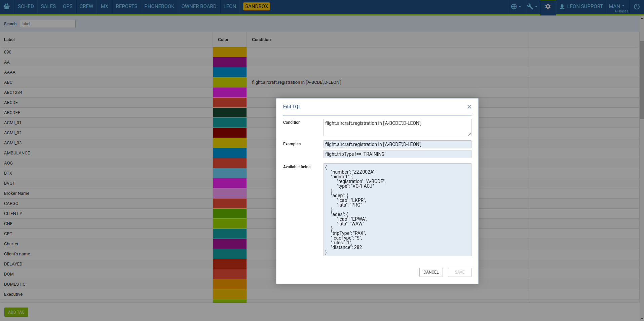Open the LEON menu
Image resolution: width=644 pixels, height=321 pixels.
click(x=230, y=6)
